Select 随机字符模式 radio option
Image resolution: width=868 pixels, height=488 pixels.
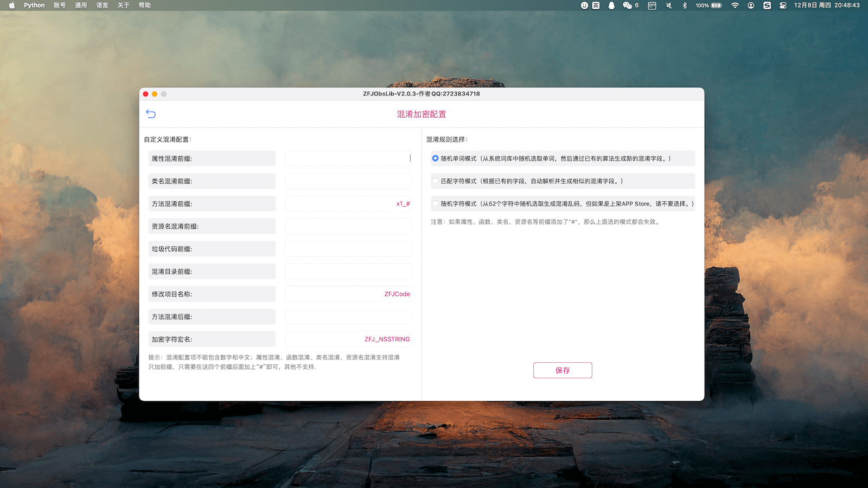click(x=435, y=204)
